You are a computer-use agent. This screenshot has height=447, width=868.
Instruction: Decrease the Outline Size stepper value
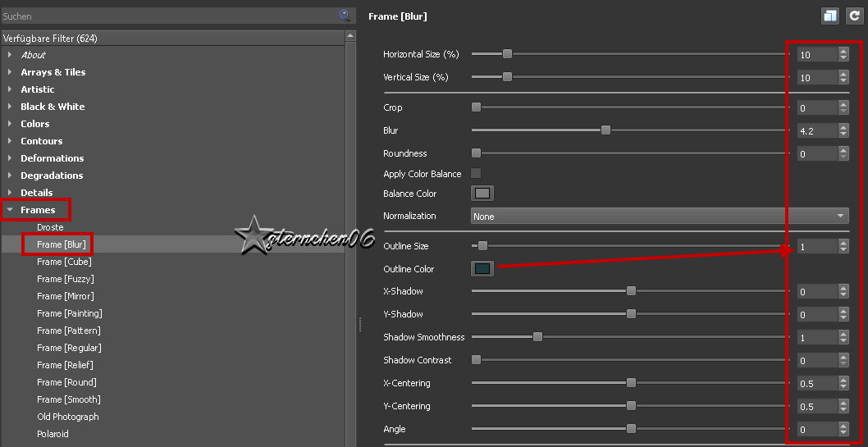[843, 250]
